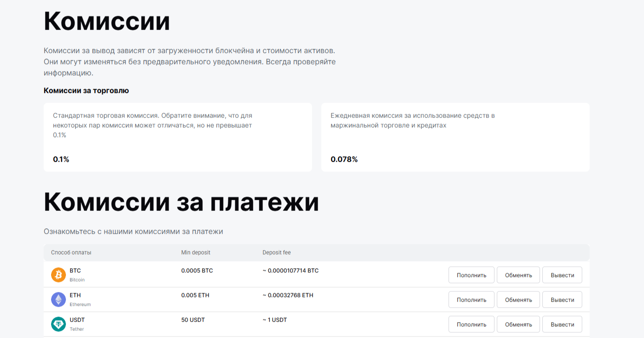Click the Min deposit column header
Image resolution: width=644 pixels, height=338 pixels.
pyautogui.click(x=195, y=252)
